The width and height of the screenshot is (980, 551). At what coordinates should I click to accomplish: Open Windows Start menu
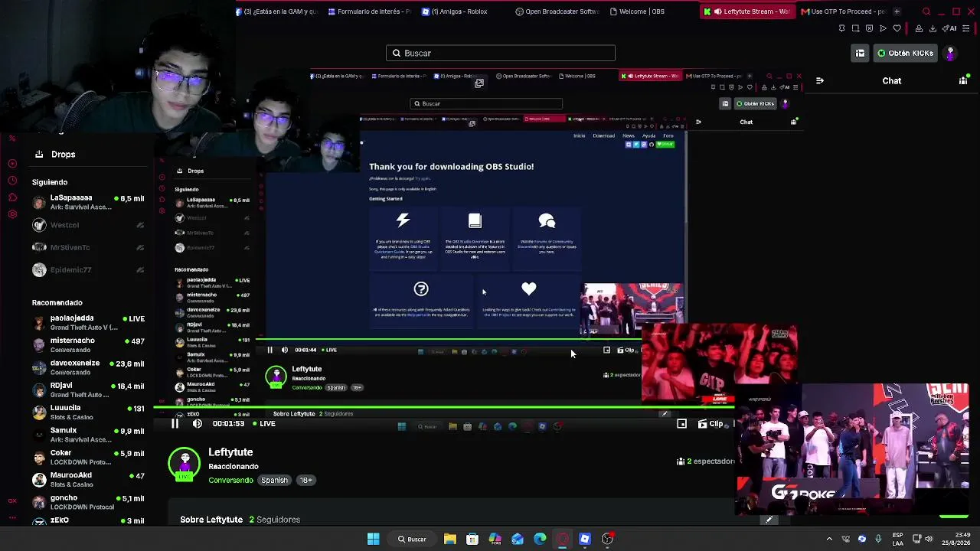point(373,539)
